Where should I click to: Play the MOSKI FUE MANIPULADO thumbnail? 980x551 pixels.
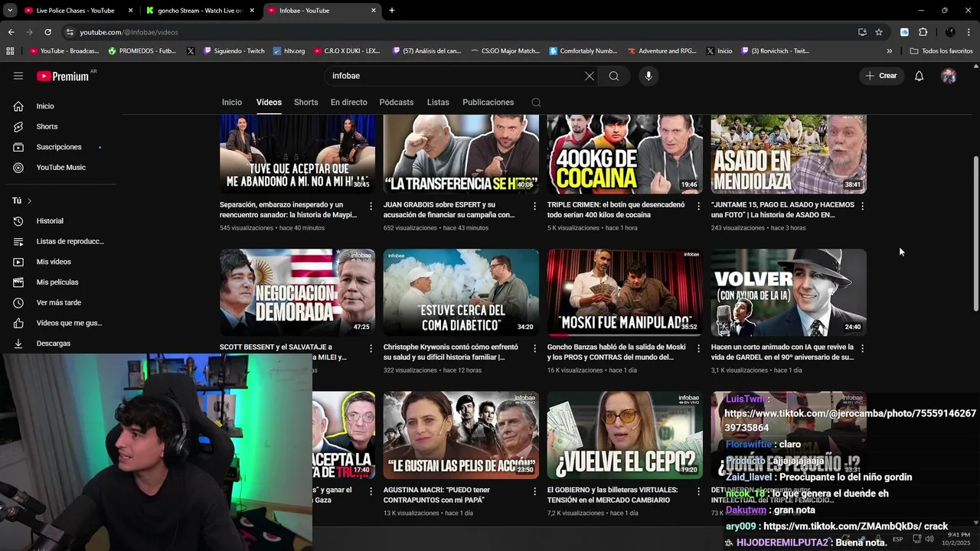pyautogui.click(x=625, y=292)
